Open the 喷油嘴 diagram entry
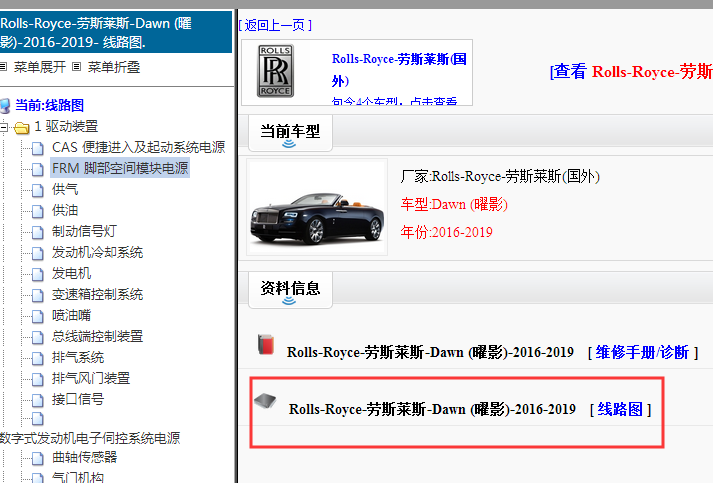Screen dimensions: 713x483 click(x=71, y=315)
